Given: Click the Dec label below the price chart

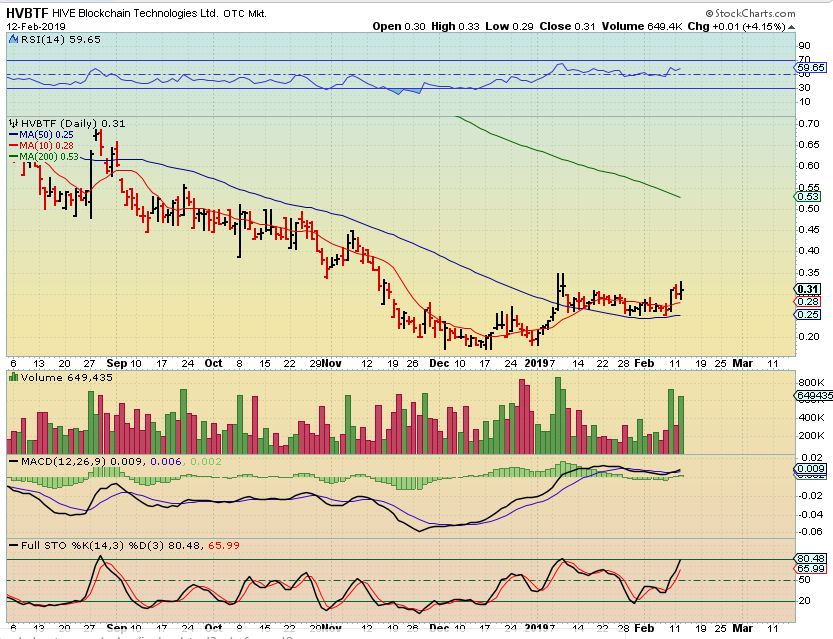Looking at the screenshot, I should coord(439,363).
